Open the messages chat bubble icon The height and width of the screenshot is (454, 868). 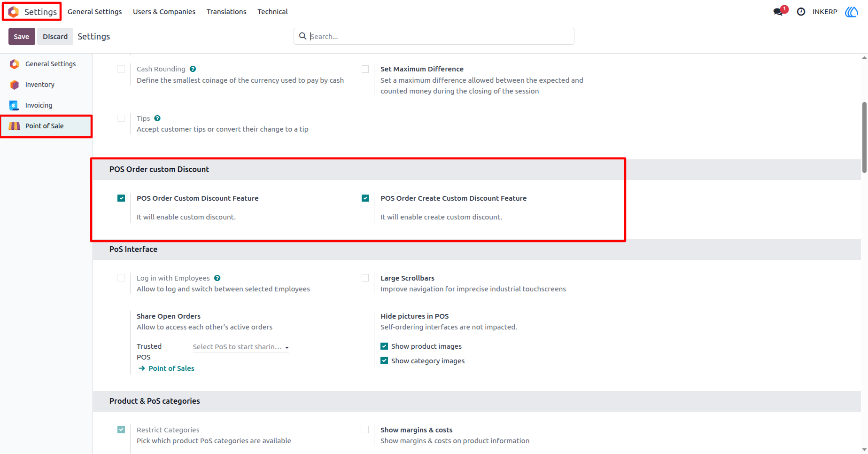click(778, 12)
